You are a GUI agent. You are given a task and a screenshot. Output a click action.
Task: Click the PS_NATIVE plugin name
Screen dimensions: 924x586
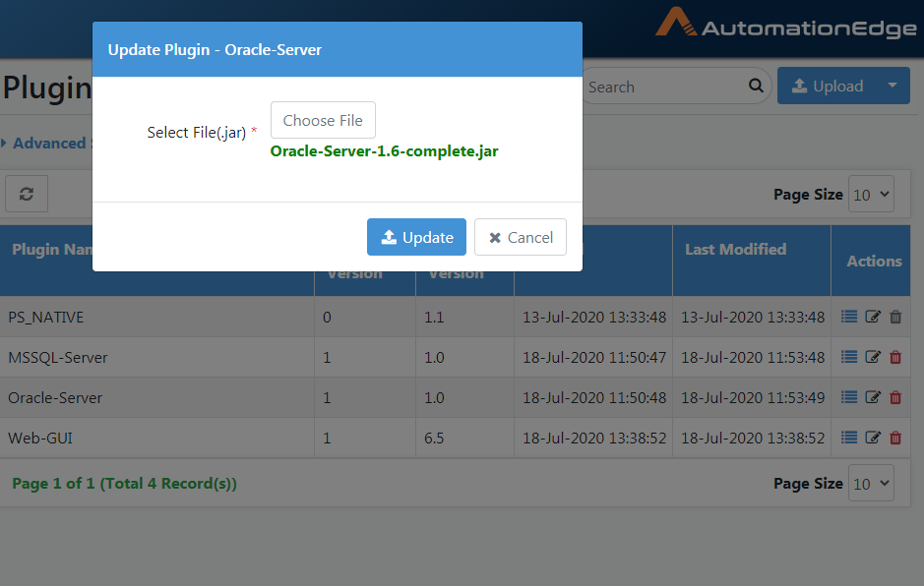click(46, 318)
